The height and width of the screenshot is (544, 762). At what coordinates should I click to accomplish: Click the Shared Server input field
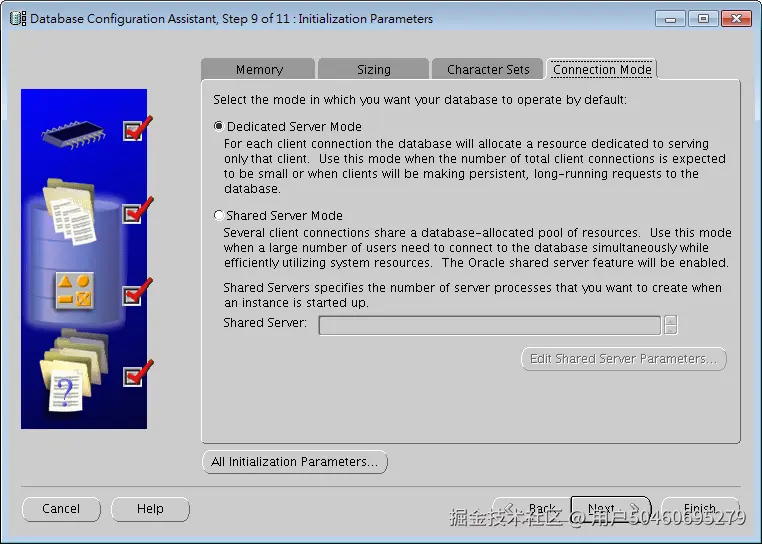pyautogui.click(x=489, y=325)
